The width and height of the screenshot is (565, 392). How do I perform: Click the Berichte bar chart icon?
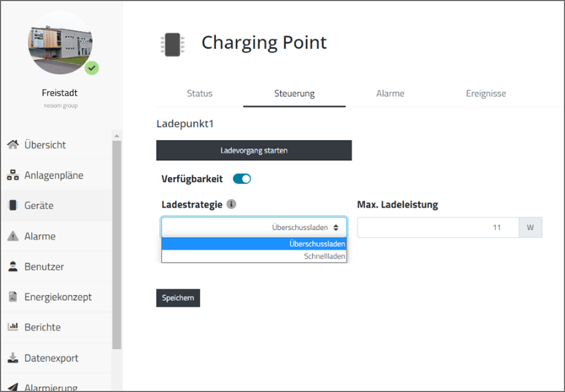13,327
